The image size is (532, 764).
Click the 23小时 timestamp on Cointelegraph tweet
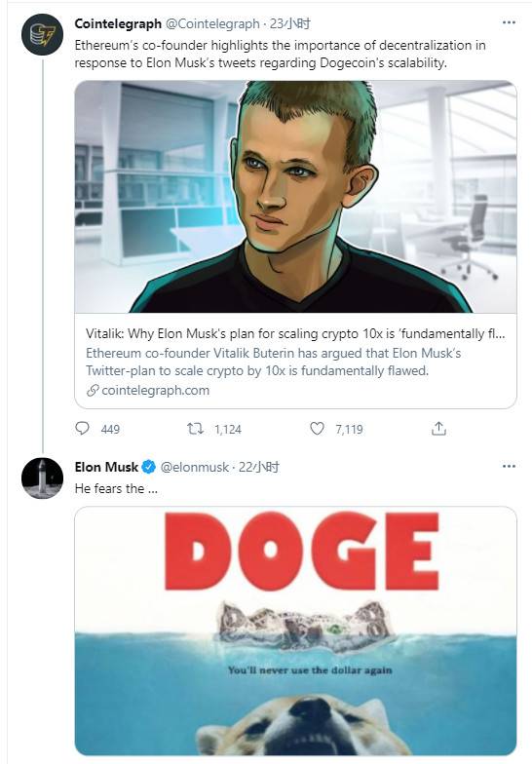pyautogui.click(x=290, y=23)
